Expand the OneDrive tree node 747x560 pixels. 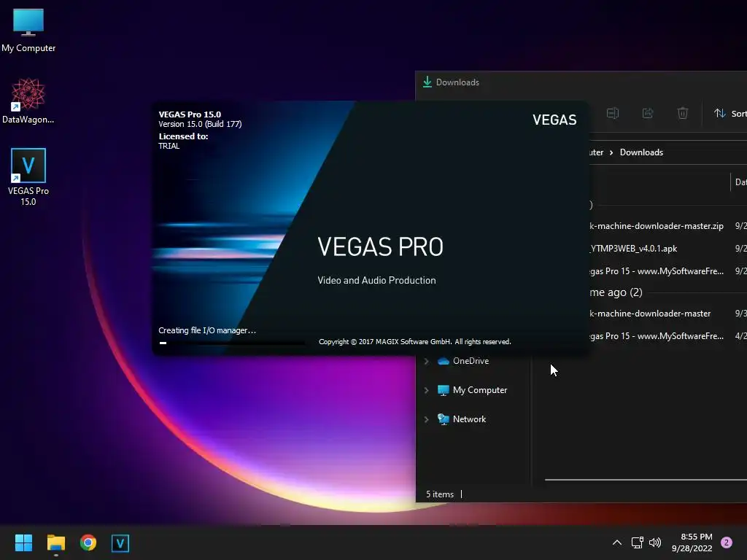pyautogui.click(x=426, y=361)
